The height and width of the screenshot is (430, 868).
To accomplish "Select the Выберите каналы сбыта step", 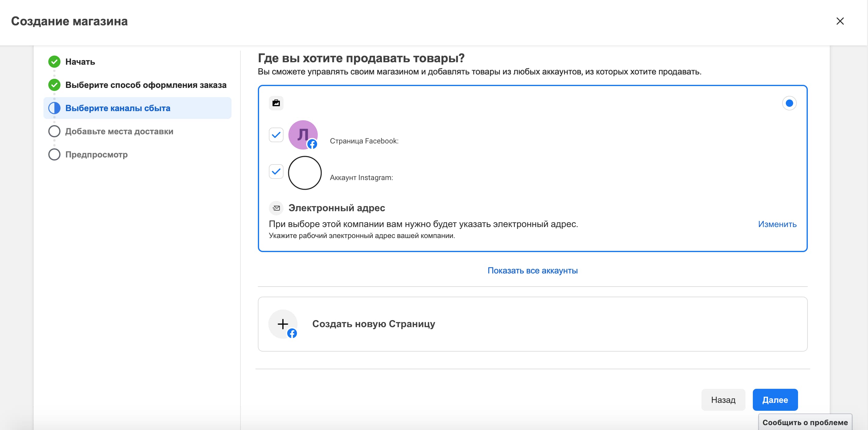I will (x=137, y=108).
